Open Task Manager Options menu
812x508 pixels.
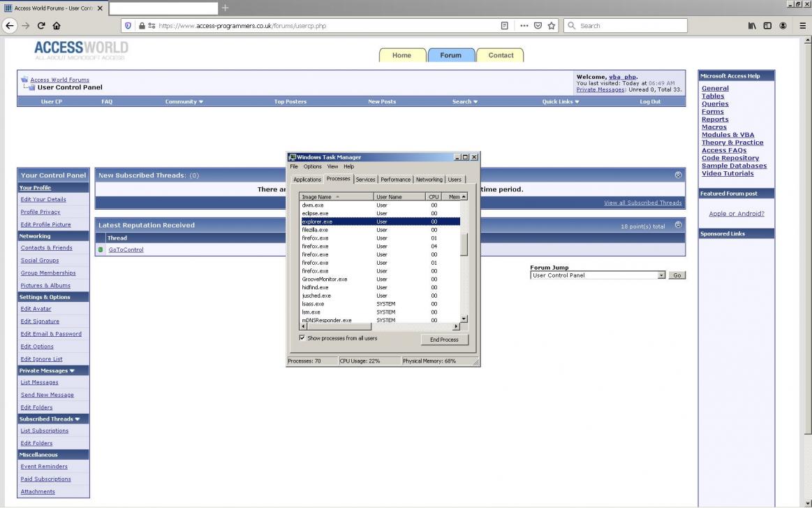click(312, 166)
